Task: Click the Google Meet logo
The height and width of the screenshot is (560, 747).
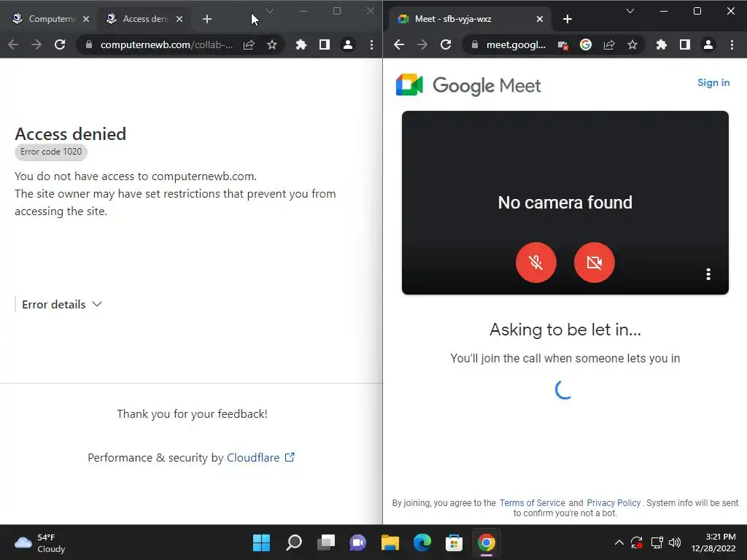Action: tap(468, 85)
